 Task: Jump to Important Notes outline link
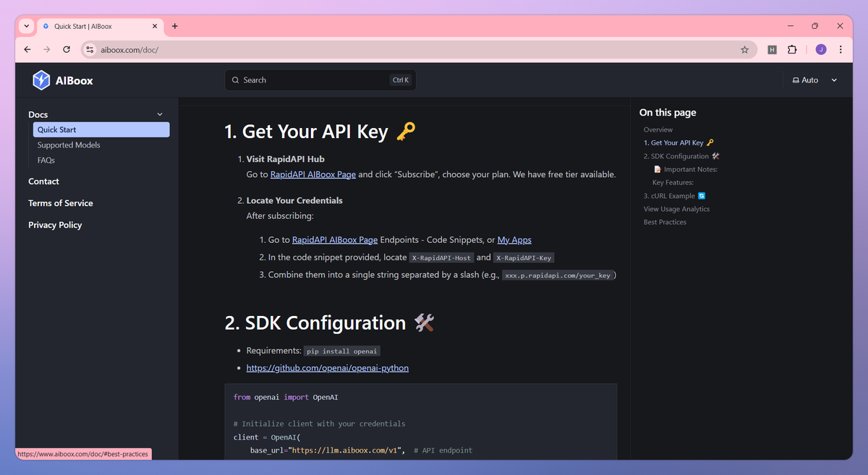[x=685, y=169]
